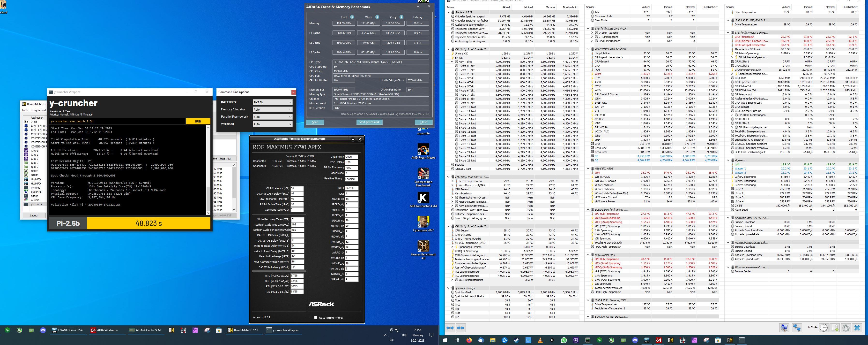Switch to AIDA64 Cache & Memory taskbar item
The width and height of the screenshot is (868, 345).
pos(146,330)
